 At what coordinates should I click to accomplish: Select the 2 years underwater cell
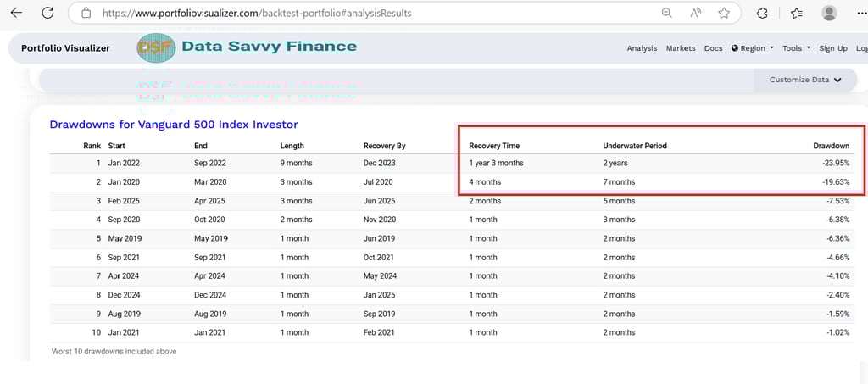[615, 164]
